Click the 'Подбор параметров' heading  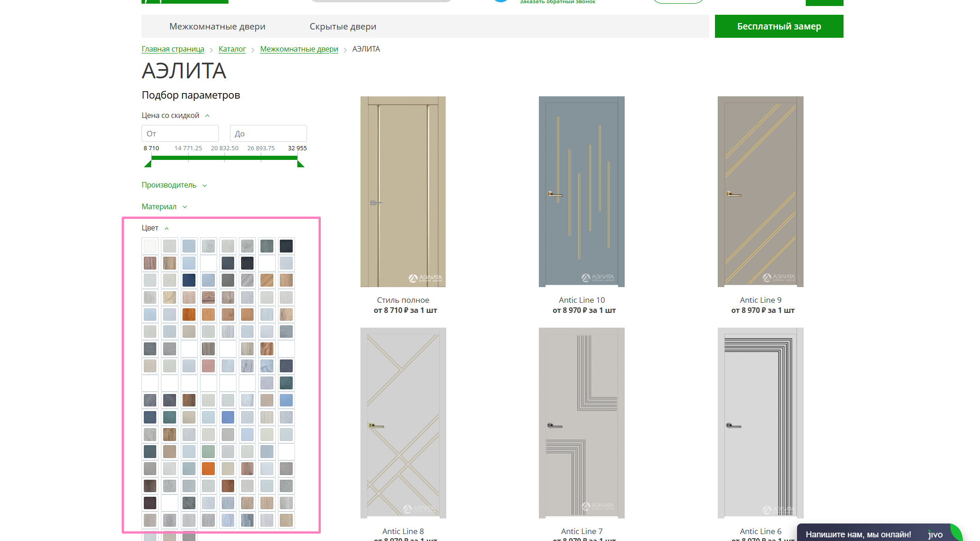coord(191,95)
